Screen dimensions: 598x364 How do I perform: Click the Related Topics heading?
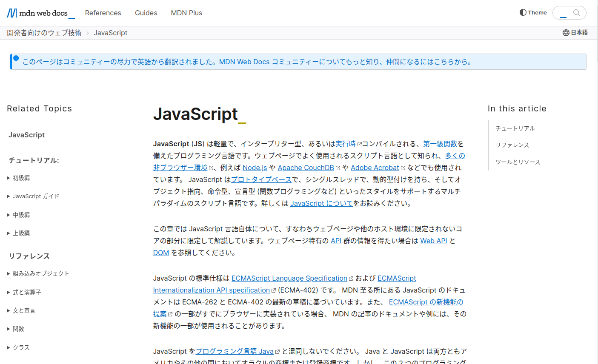40,108
